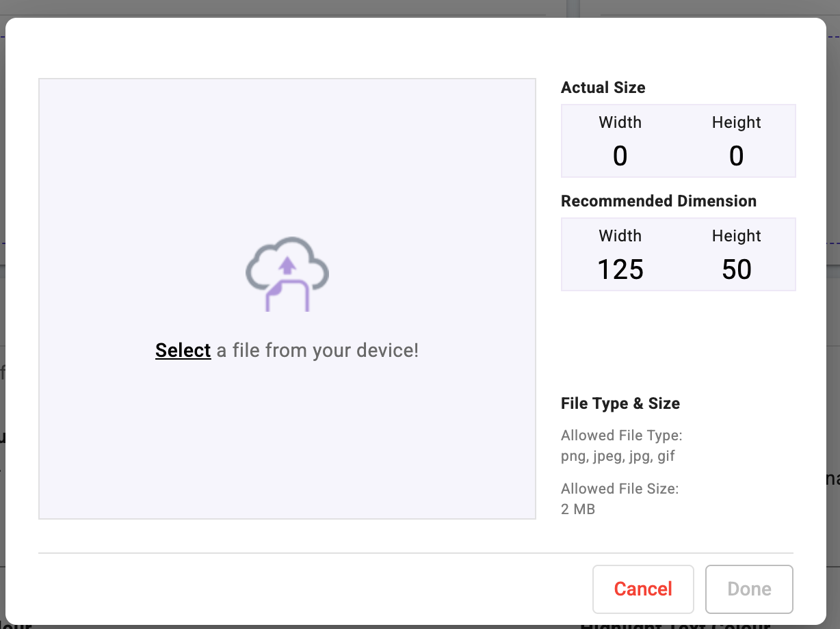The image size is (840, 629).
Task: Click the File Type & Size heading
Action: click(x=620, y=403)
